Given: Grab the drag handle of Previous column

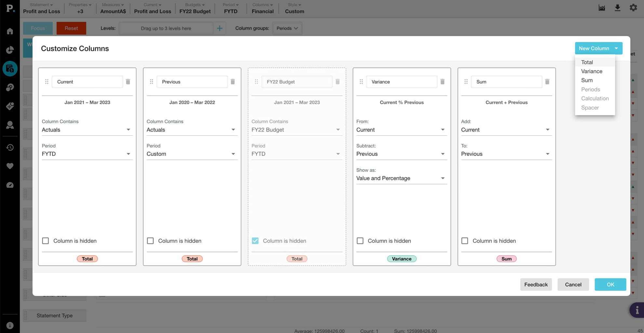Looking at the screenshot, I should tap(151, 82).
